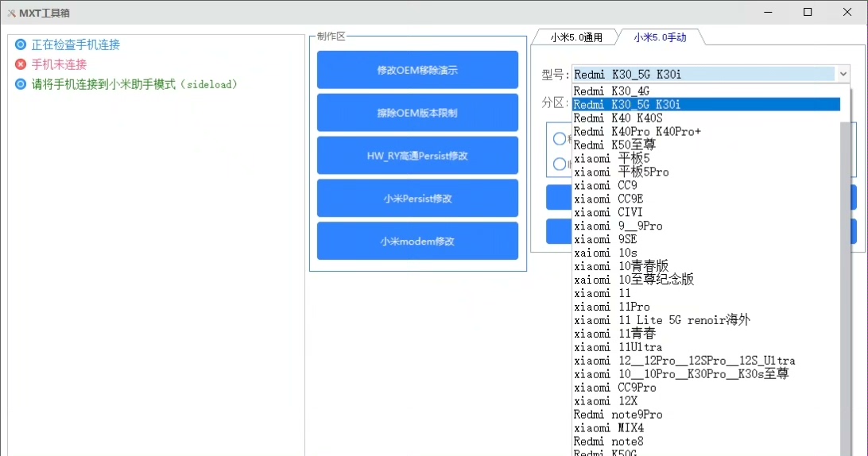The height and width of the screenshot is (456, 868).
Task: Click the 正在检查手机连接 status line
Action: [x=76, y=44]
